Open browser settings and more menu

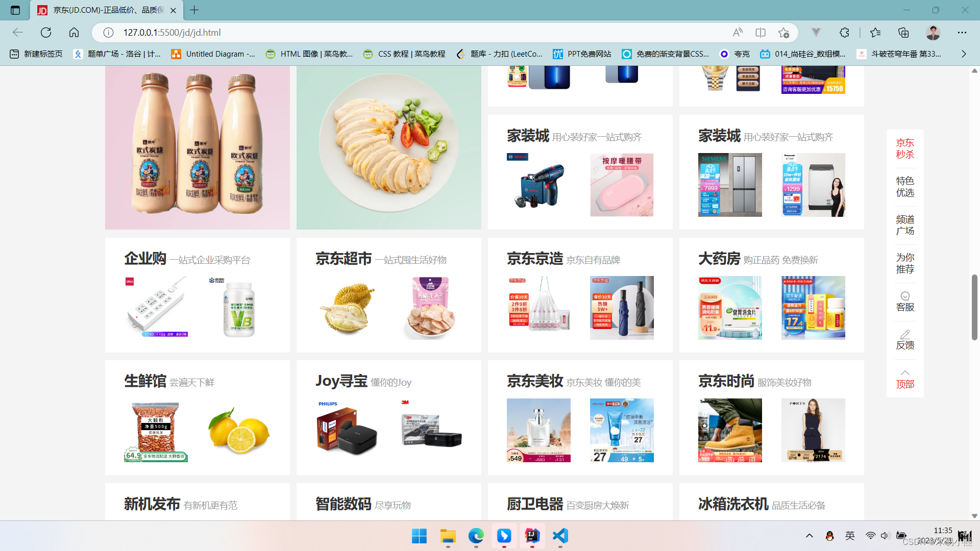pos(962,33)
